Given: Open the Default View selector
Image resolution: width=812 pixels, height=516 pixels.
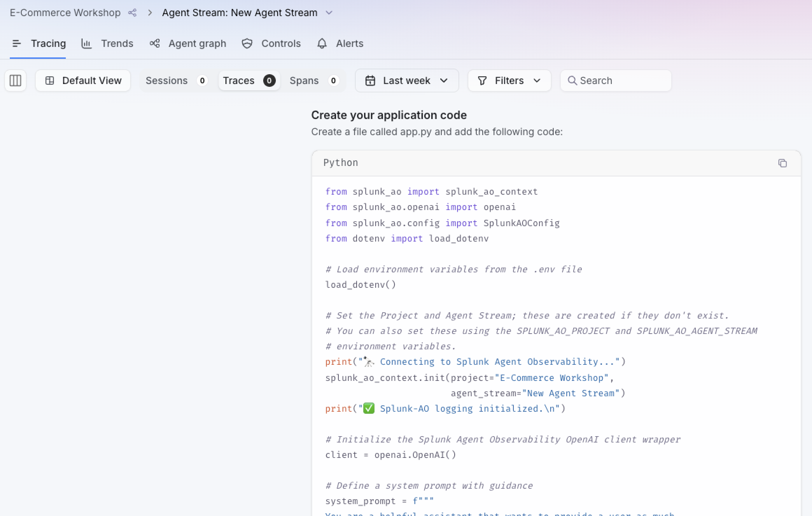Looking at the screenshot, I should [x=83, y=81].
